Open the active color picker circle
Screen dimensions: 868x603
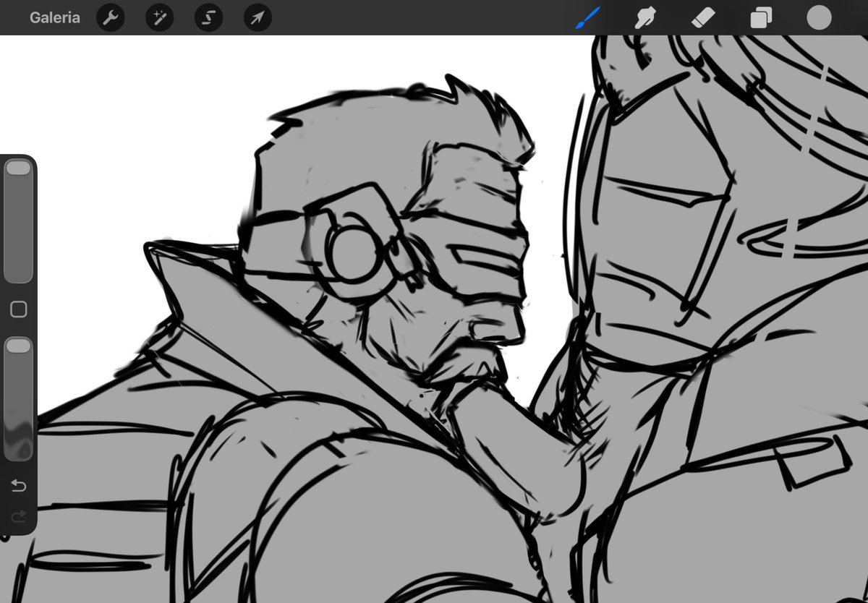coord(819,17)
